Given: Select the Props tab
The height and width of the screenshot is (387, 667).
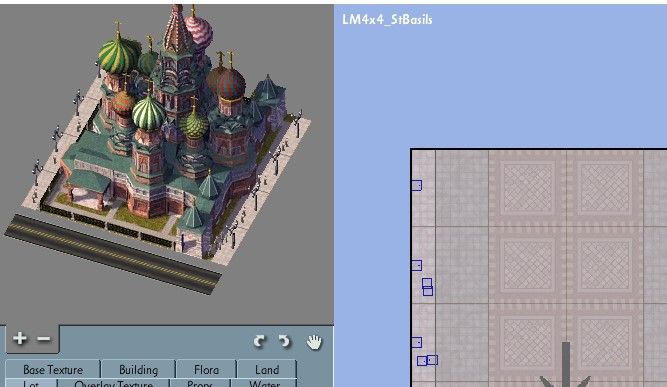Looking at the screenshot, I should tap(200, 383).
